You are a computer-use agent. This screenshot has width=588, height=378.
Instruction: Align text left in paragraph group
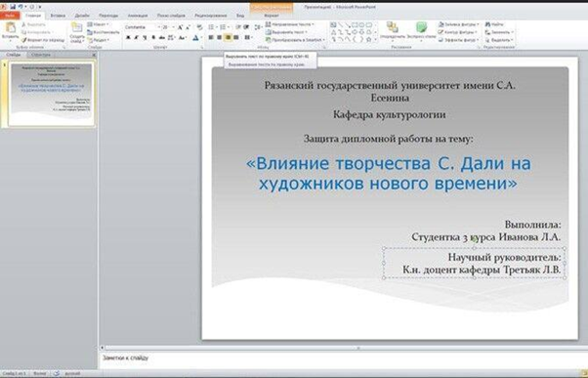click(x=211, y=37)
